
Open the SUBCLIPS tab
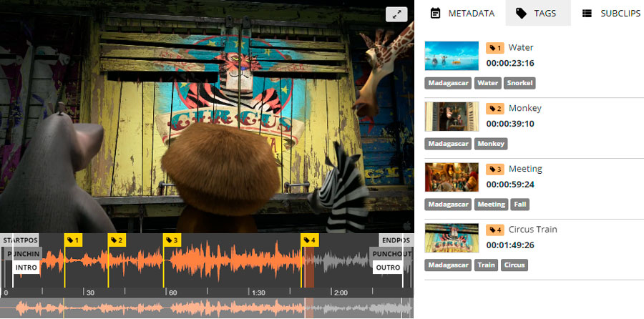click(612, 13)
